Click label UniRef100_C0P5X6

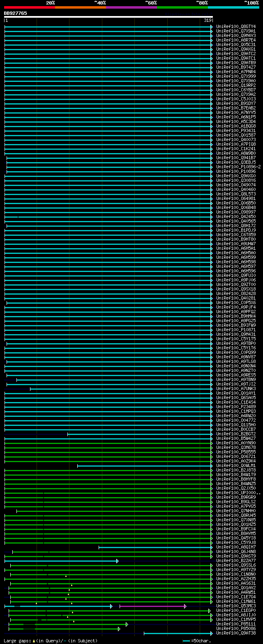pyautogui.click(x=236, y=303)
